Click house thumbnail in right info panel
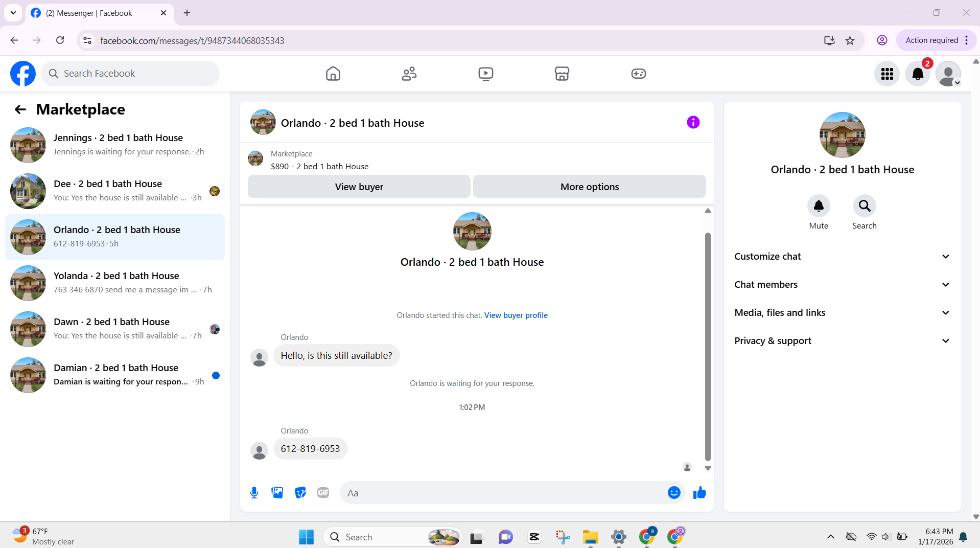 pyautogui.click(x=842, y=135)
